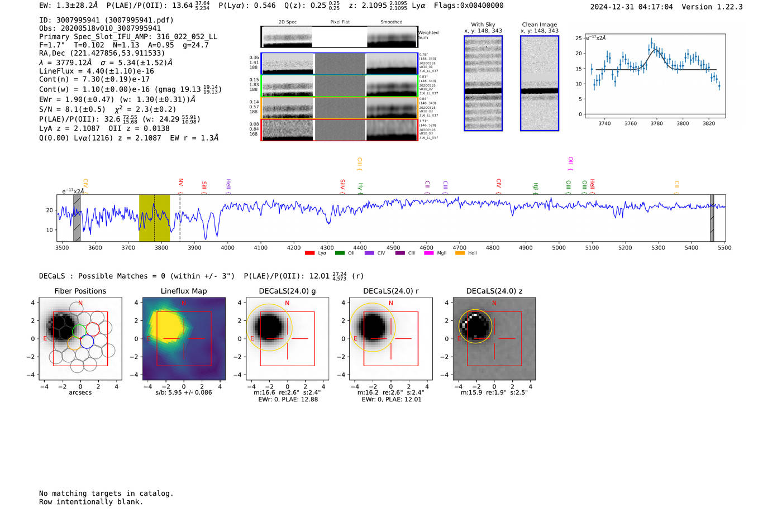Select the blue-bordered 2D spectrum row
Screen dimensions: 782x532
(339, 64)
